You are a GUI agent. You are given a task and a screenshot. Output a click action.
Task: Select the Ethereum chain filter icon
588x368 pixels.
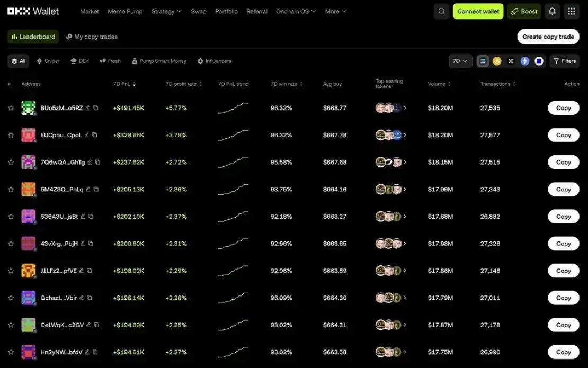click(x=525, y=61)
